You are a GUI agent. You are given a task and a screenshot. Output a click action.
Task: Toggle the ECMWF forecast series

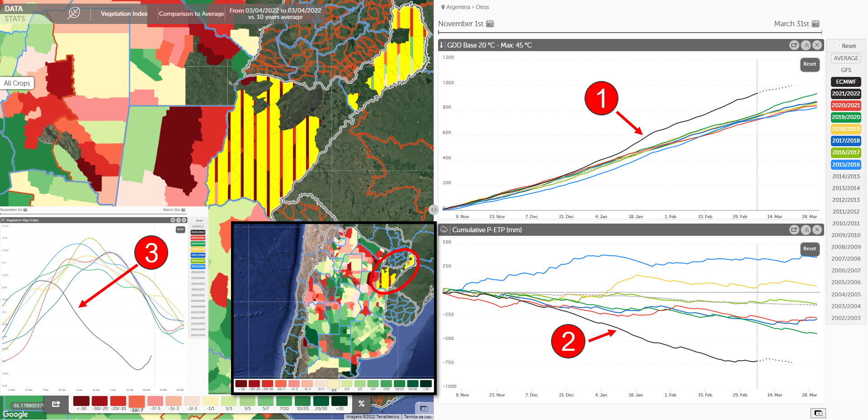click(x=846, y=82)
